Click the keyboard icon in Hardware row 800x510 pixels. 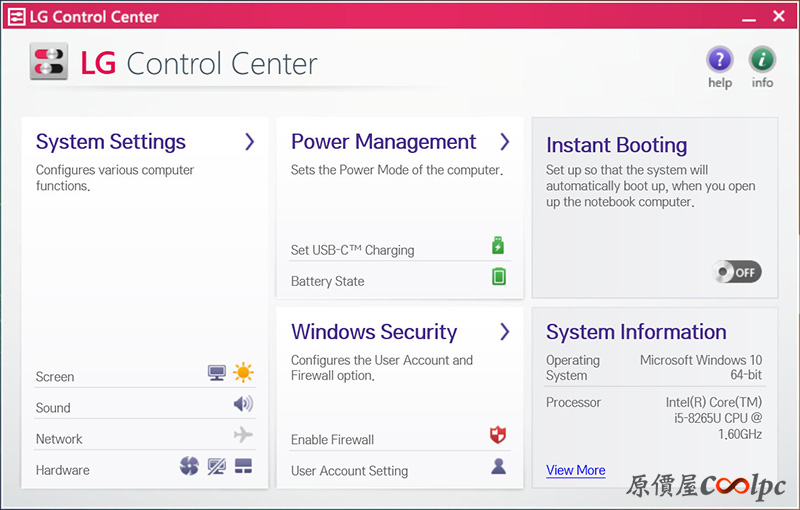[243, 466]
